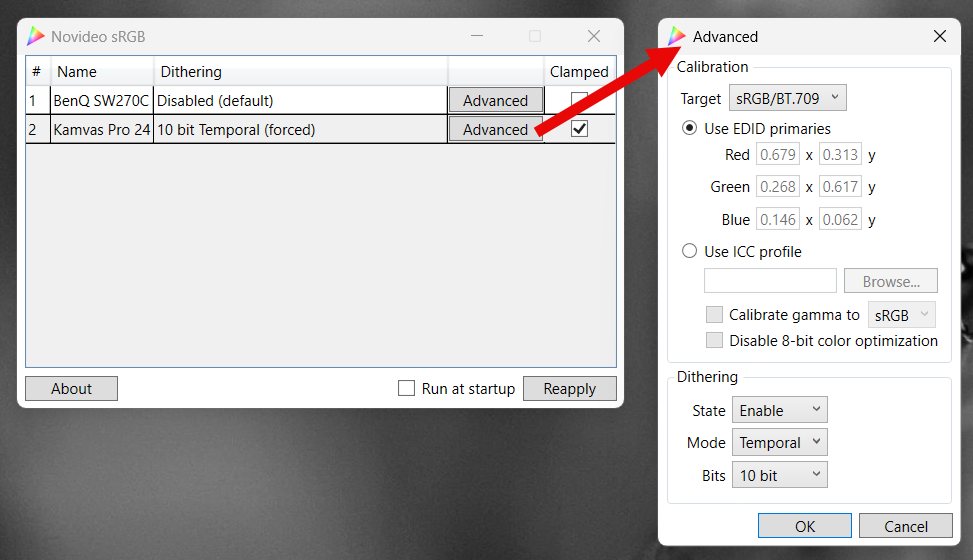Select Use EDID primaries radio button
This screenshot has width=973, height=560.
point(689,128)
